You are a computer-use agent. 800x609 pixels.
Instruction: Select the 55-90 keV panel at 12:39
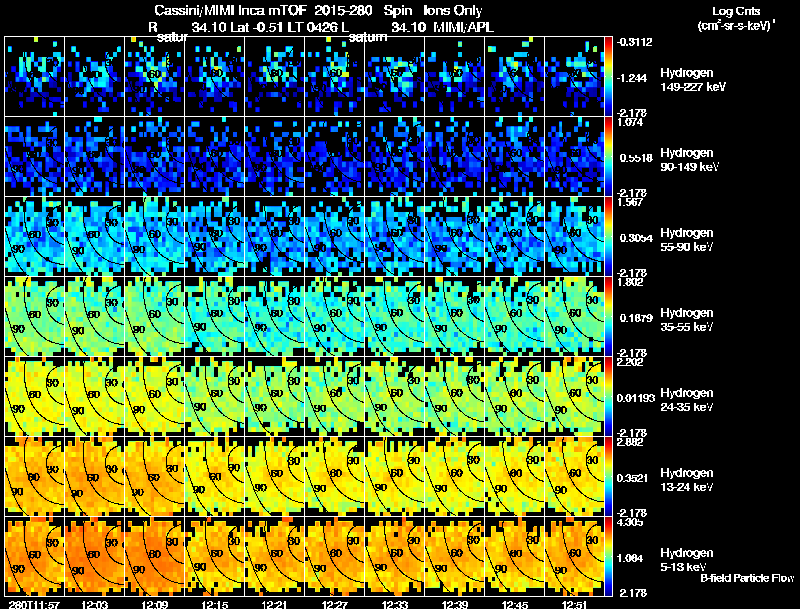point(455,237)
